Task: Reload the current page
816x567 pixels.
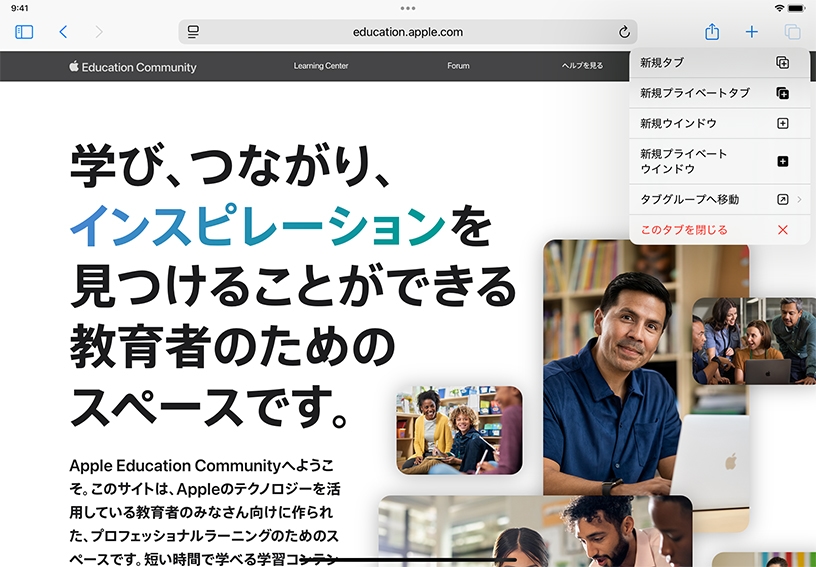Action: [x=624, y=32]
